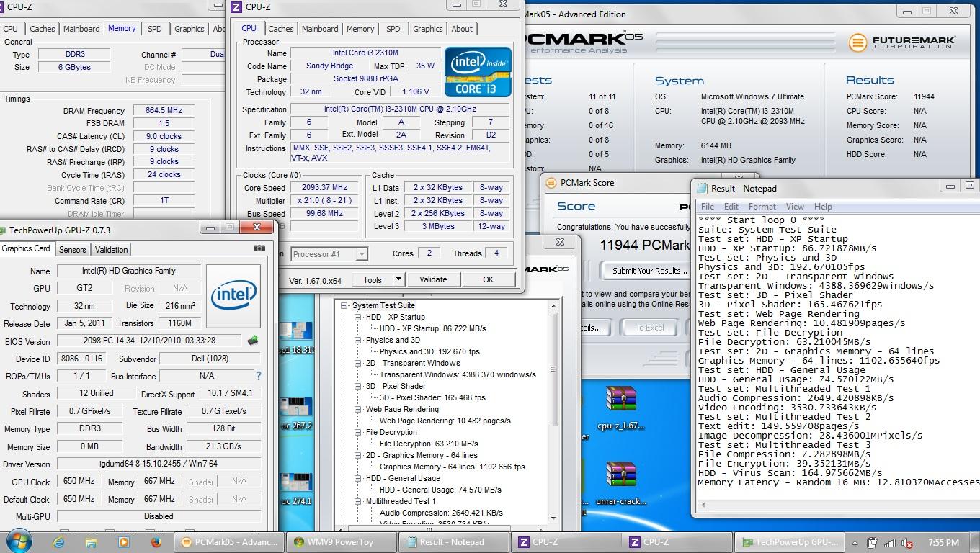
Task: Click the To Excel button
Action: (649, 328)
